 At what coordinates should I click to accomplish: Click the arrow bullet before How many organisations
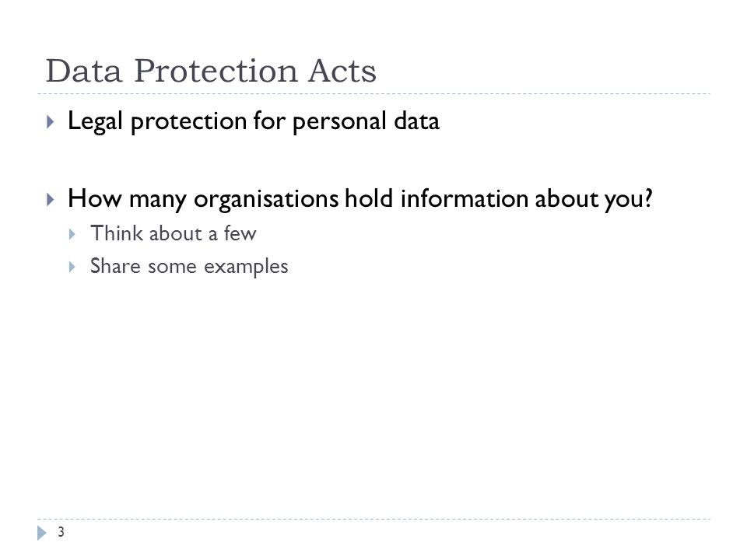point(51,199)
